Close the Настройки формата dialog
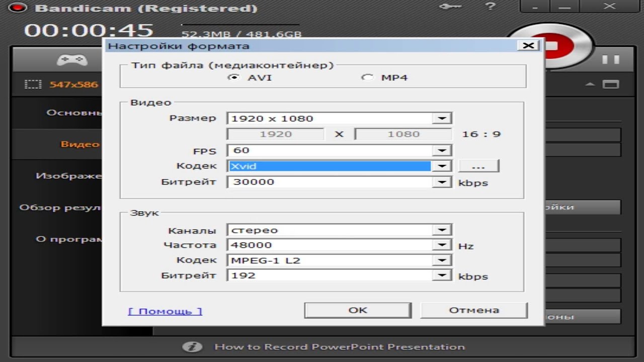 click(528, 46)
